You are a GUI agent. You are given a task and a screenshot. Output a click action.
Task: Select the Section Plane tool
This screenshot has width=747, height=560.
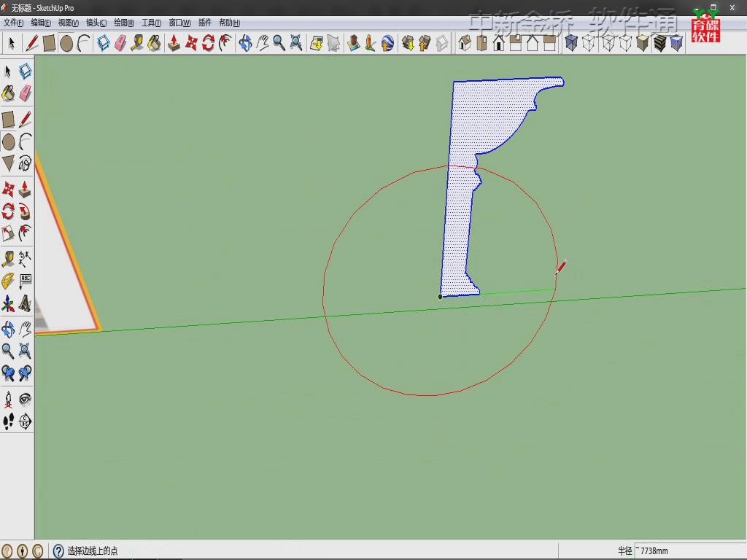(26, 421)
